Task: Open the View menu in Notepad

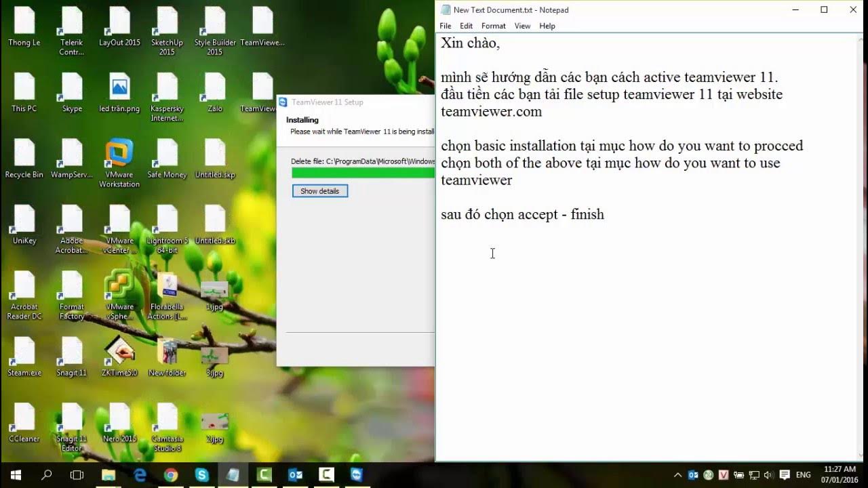Action: coord(522,26)
